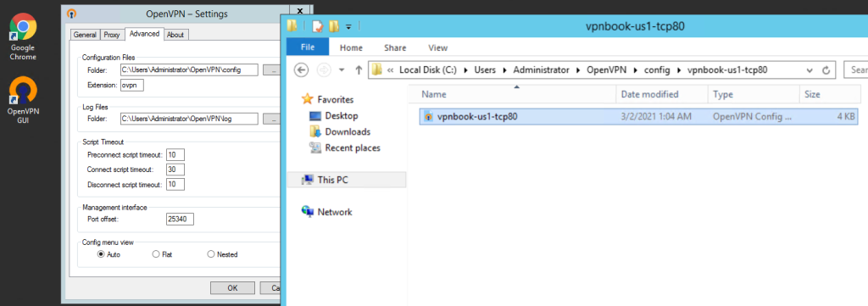Viewport: 868px width, 306px height.
Task: Browse for the configuration files folder
Action: point(271,70)
